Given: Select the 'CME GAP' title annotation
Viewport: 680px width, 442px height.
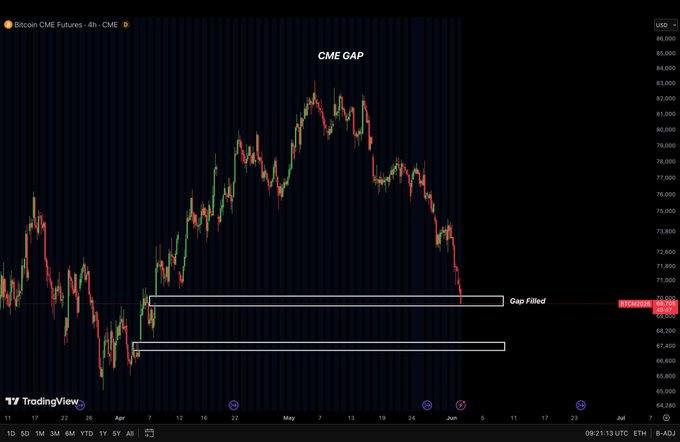Looking at the screenshot, I should point(340,56).
